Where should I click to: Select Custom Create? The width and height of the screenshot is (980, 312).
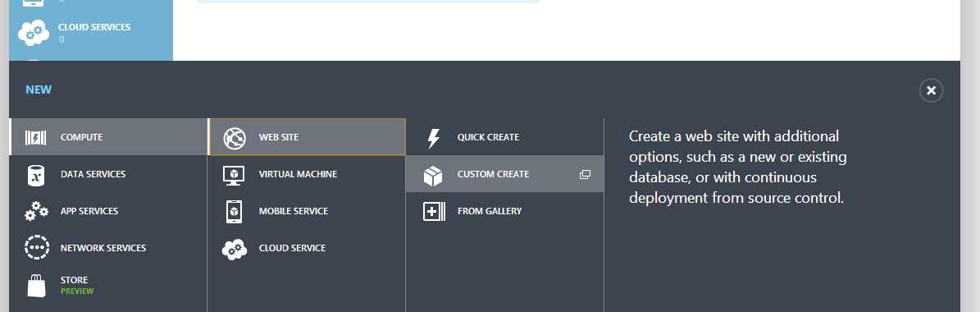pos(505,174)
